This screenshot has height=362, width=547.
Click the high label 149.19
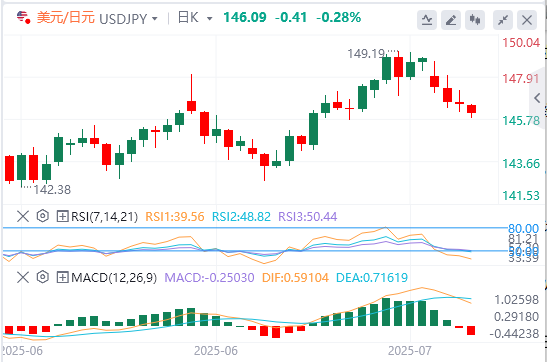point(366,54)
